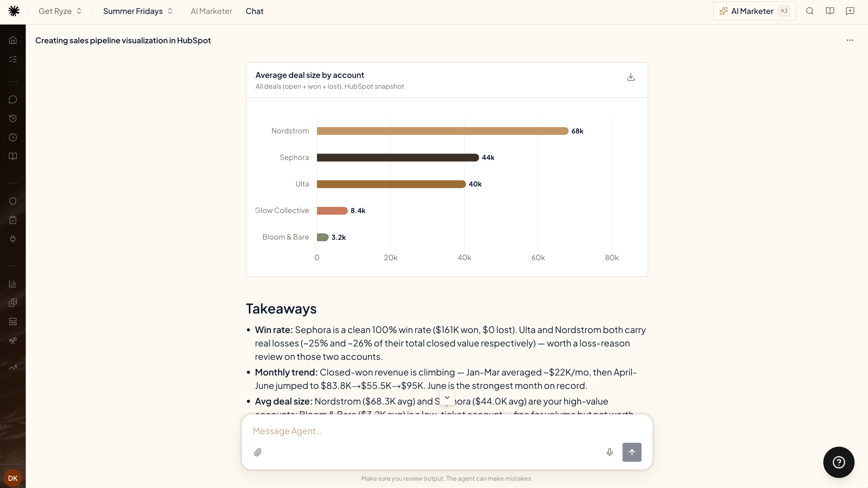Click the "Avg deal size:" bullet label
Screen dimensions: 868x488
tap(284, 401)
